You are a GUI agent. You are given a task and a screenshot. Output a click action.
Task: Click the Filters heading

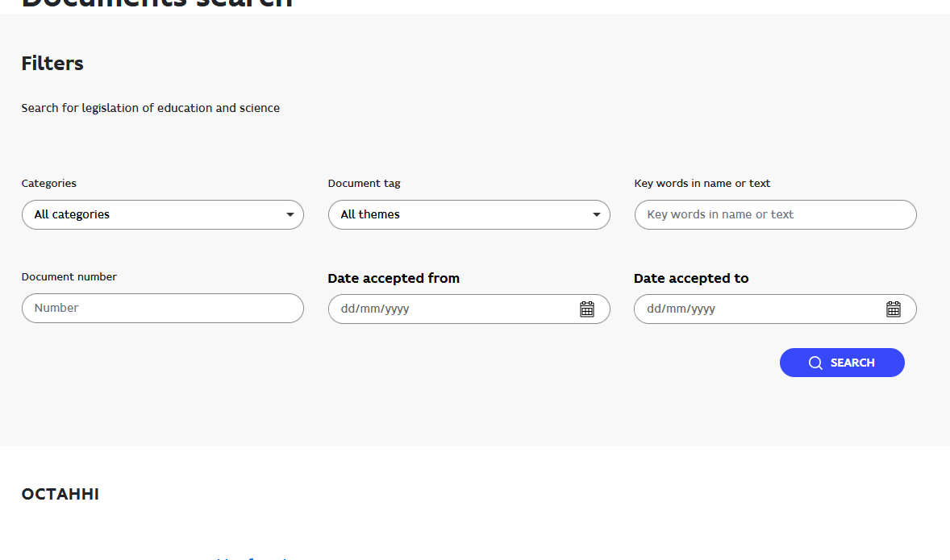coord(52,64)
